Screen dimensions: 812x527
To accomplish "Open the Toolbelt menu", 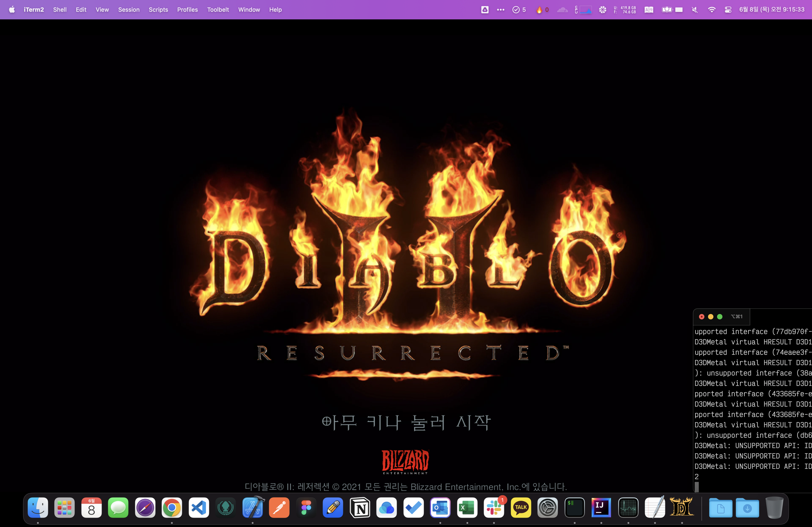I will pos(218,9).
